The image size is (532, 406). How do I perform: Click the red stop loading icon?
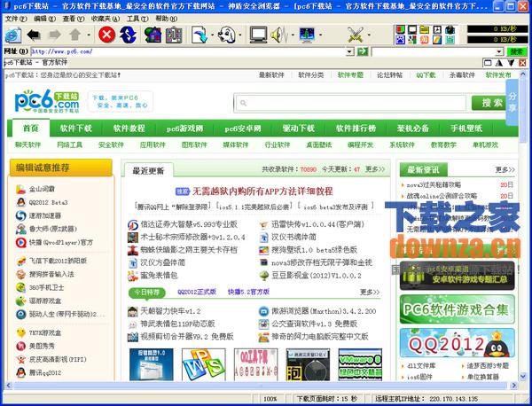coord(106,35)
